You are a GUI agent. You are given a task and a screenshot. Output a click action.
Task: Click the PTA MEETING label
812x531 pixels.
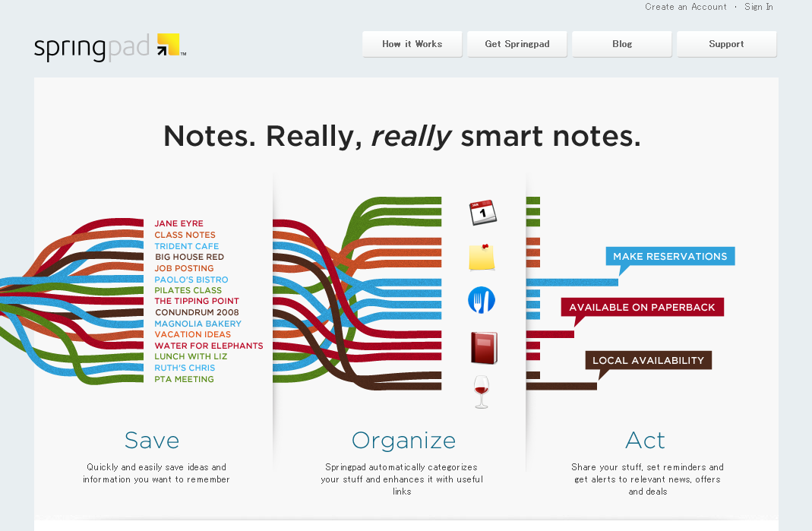click(184, 379)
